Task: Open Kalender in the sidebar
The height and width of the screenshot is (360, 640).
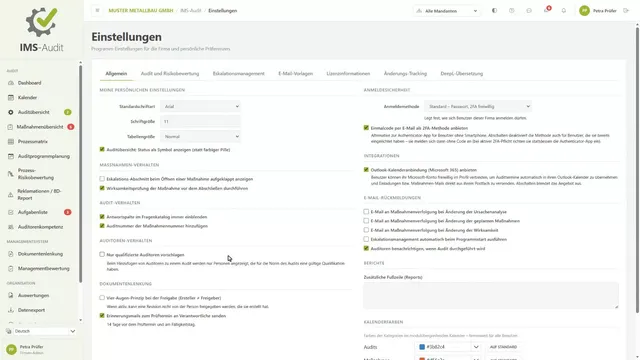Action: click(x=27, y=98)
